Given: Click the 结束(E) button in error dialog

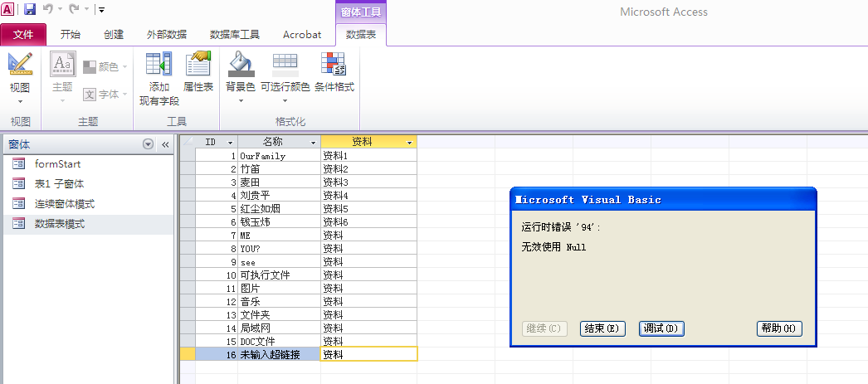Looking at the screenshot, I should click(x=602, y=328).
